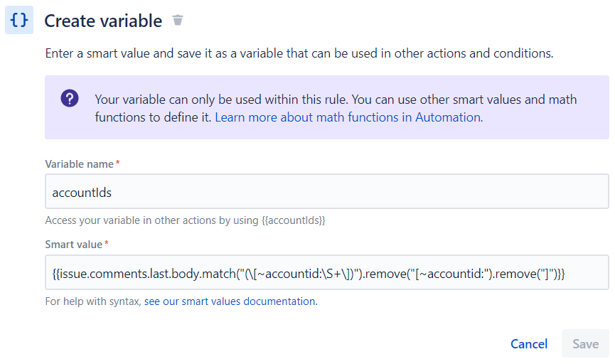Click the red asterisk beside Smart value
This screenshot has width=615, height=364.
[106, 243]
